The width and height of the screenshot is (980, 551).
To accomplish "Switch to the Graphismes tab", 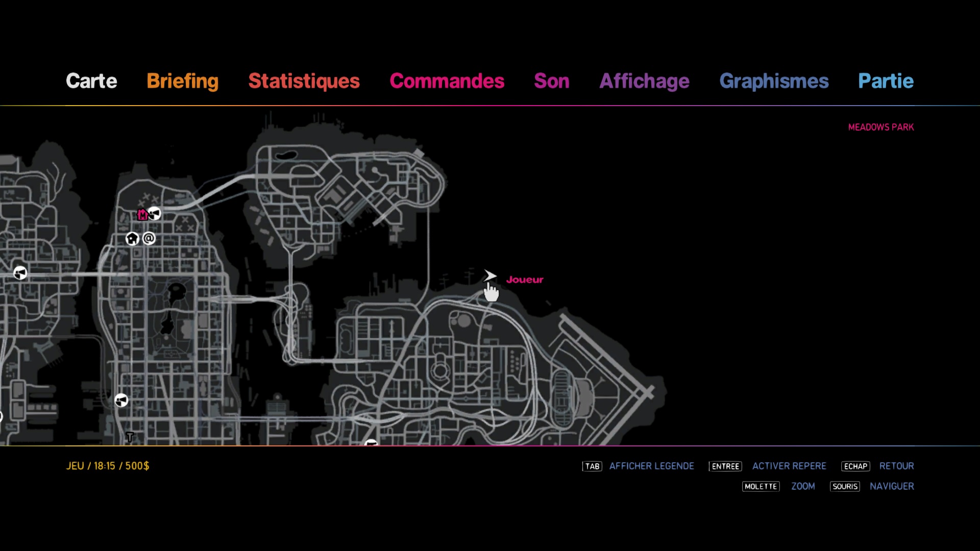I will [x=774, y=81].
